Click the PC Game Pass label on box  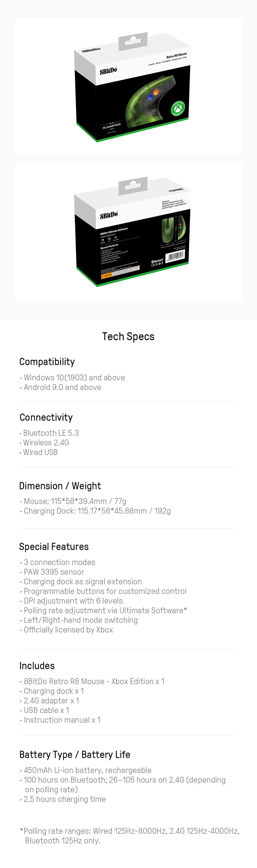[111, 126]
